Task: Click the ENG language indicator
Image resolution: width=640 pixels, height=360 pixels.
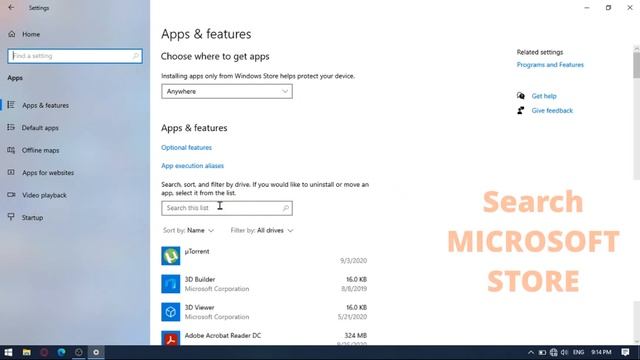Action: coord(578,352)
